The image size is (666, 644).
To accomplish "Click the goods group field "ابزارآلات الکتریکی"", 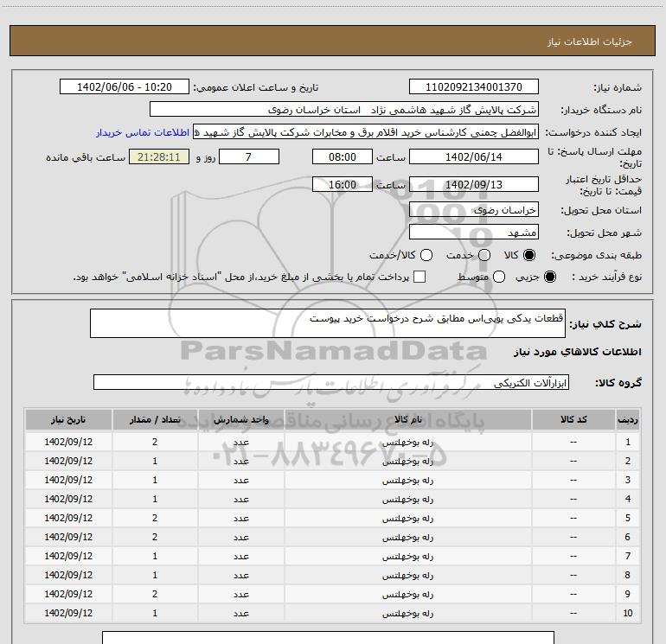I will [x=331, y=382].
